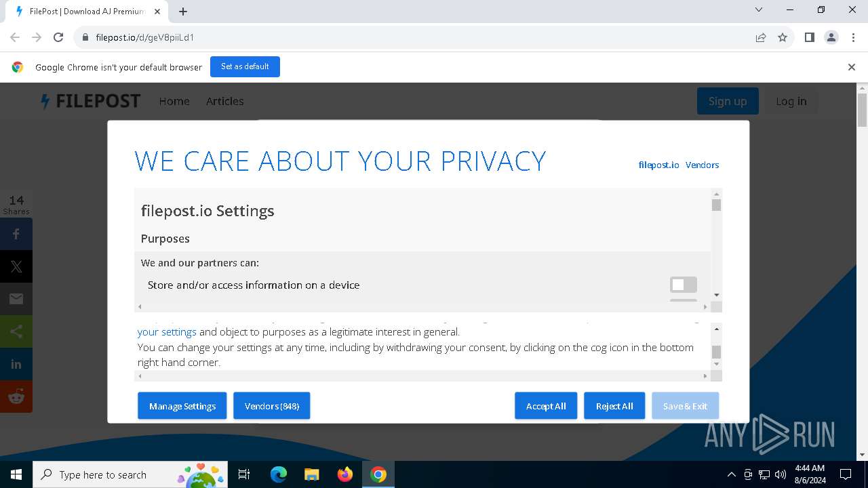The image size is (868, 488).
Task: Click description text vertical scrollbar thumb
Action: [716, 352]
